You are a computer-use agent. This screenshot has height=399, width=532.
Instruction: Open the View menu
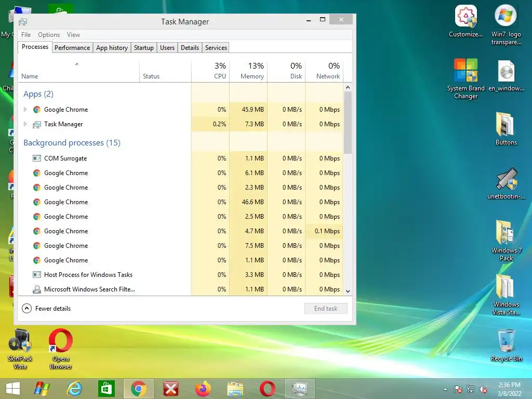click(x=73, y=35)
